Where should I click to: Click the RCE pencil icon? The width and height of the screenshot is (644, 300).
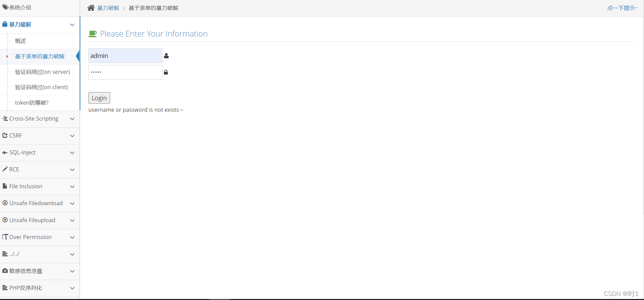[5, 169]
